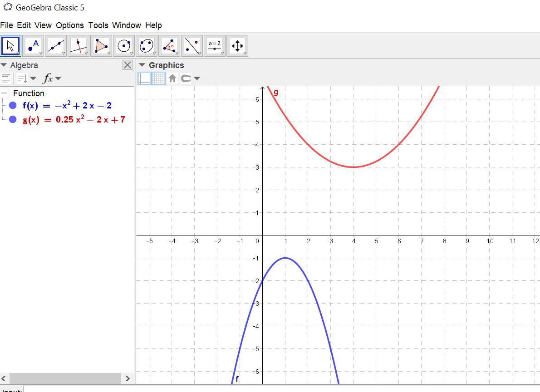Hide function f using its visibility circle
This screenshot has height=392, width=540.
13,106
